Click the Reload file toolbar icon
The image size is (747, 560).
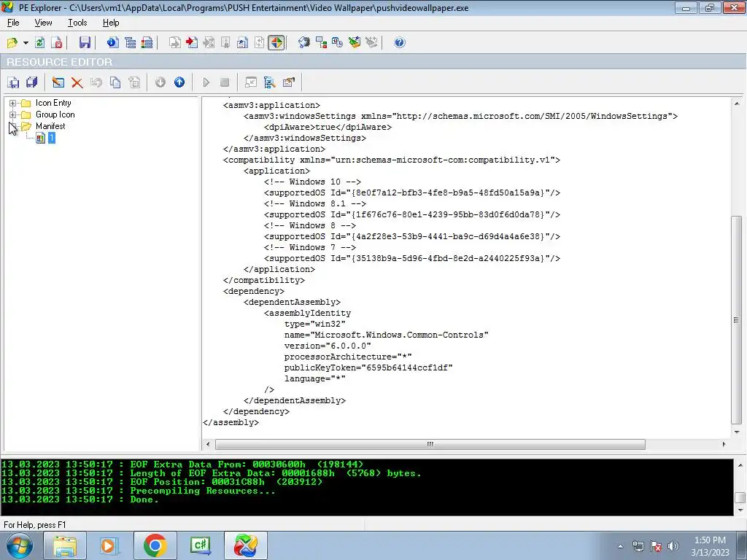click(x=40, y=43)
